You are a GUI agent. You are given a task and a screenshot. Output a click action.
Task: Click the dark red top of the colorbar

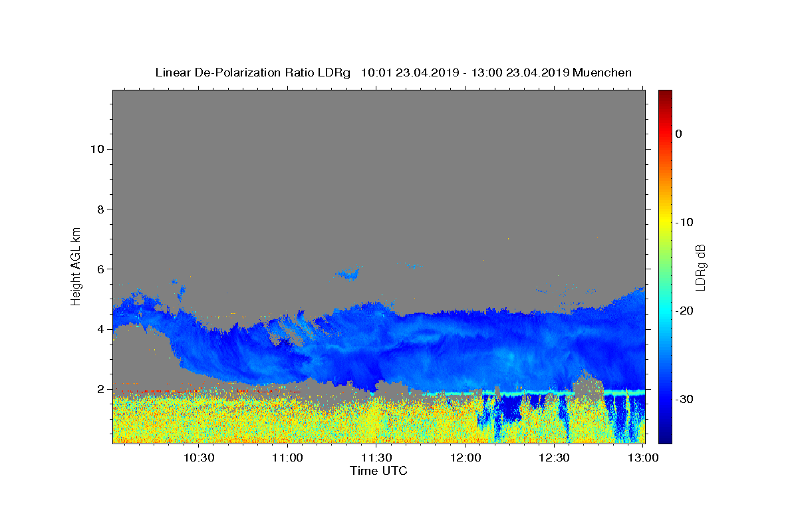[x=665, y=94]
